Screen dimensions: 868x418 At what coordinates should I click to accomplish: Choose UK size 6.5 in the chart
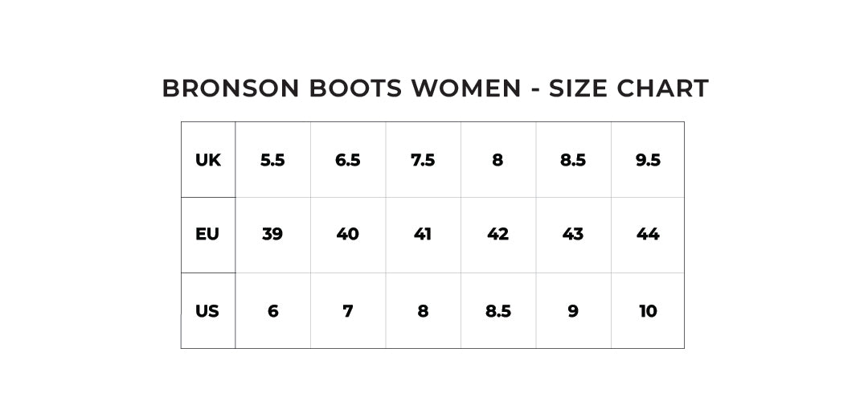tap(347, 160)
